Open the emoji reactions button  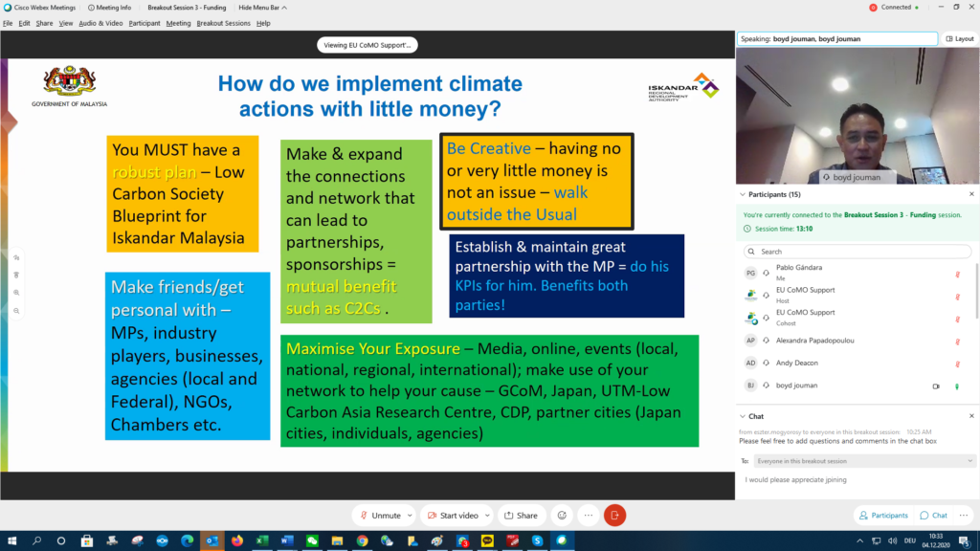pos(562,515)
